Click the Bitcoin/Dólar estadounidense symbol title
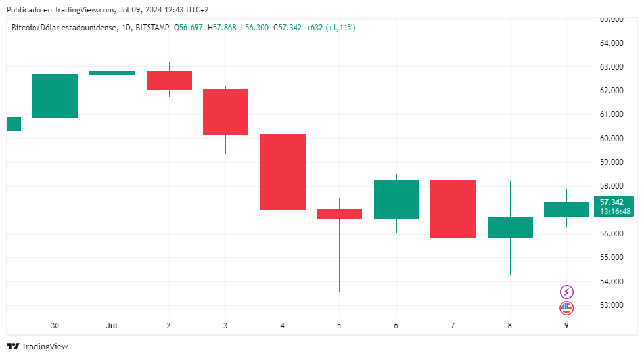 tap(63, 28)
